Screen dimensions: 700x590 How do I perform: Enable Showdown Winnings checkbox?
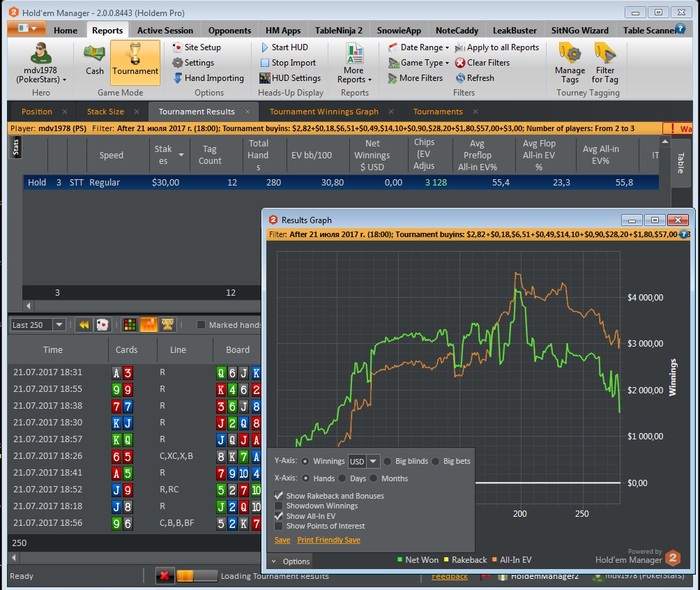(x=279, y=506)
